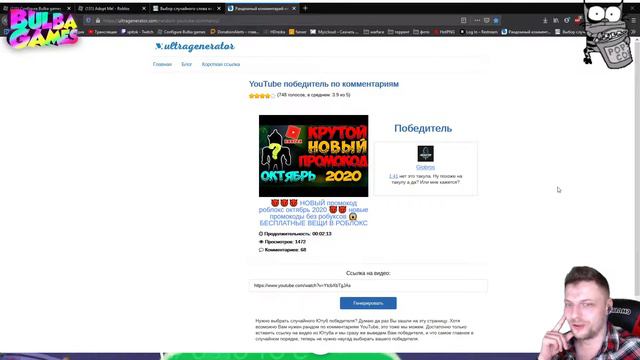Toggle the blue bookmark star
This screenshot has width=640, height=360.
(496, 20)
